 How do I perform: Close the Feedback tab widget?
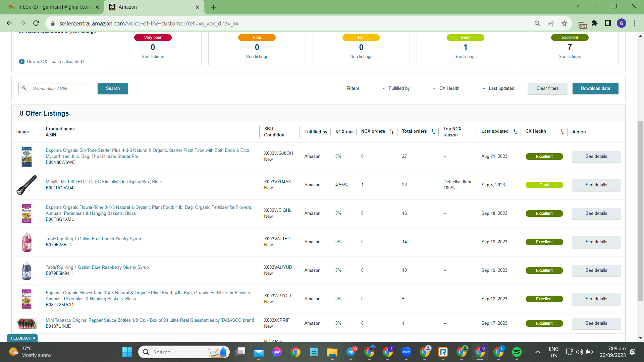pyautogui.click(x=34, y=338)
